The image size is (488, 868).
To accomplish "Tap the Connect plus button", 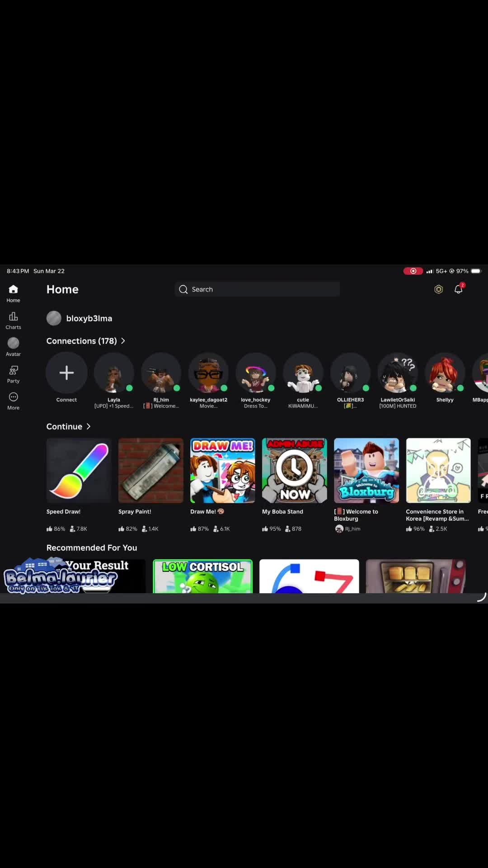I will coord(66,373).
